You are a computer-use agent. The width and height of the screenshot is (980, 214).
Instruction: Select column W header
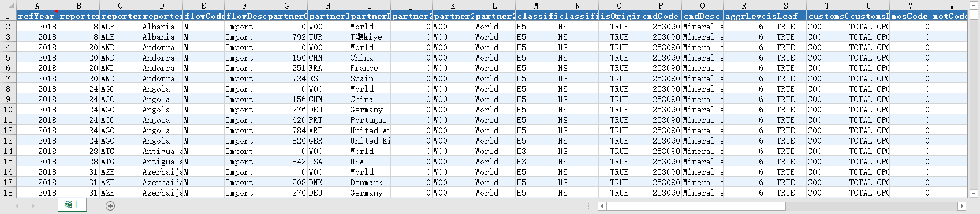pos(950,6)
